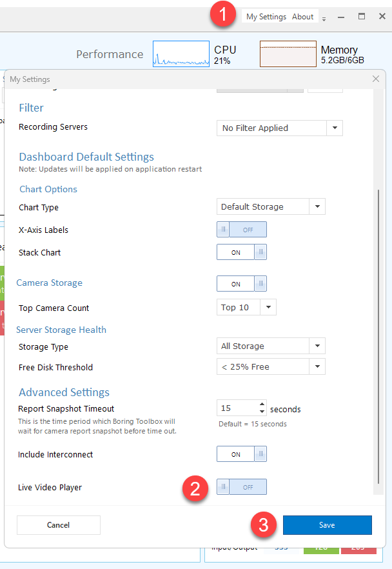Click the title bar overflow arrow icon
The image size is (392, 569).
tap(324, 18)
